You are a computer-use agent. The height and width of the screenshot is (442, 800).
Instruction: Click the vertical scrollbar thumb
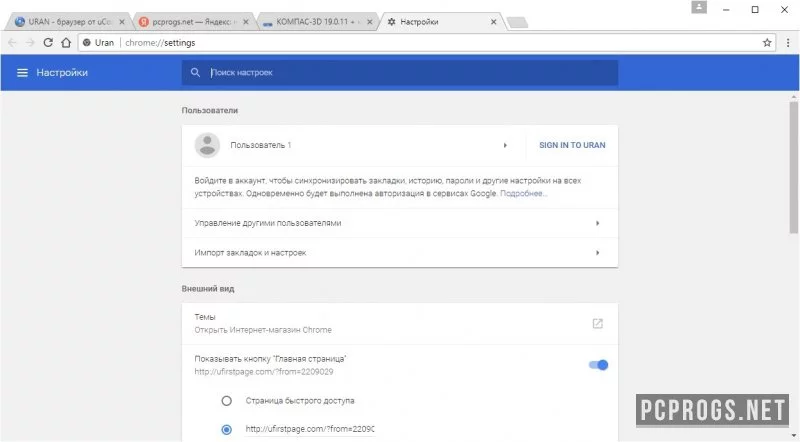794,167
